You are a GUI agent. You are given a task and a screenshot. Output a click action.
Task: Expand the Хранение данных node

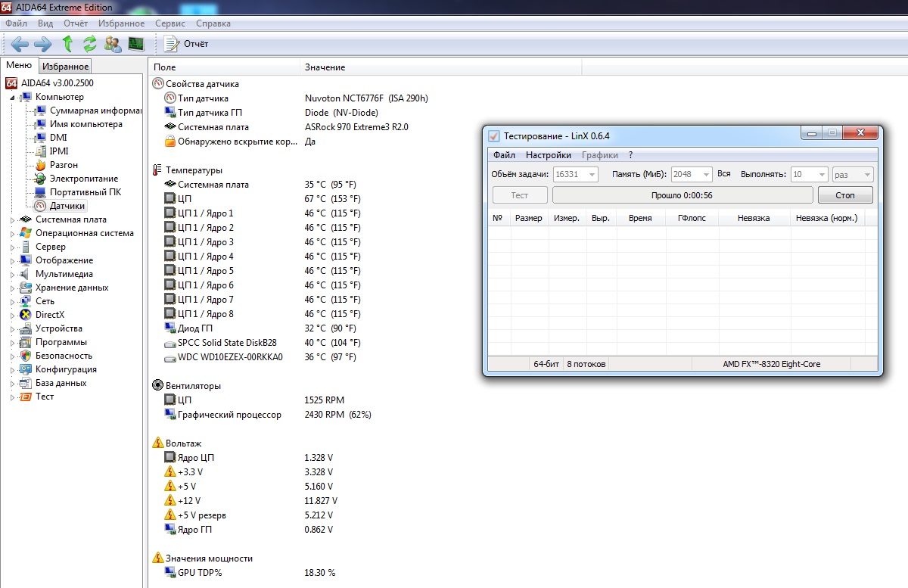(x=13, y=288)
